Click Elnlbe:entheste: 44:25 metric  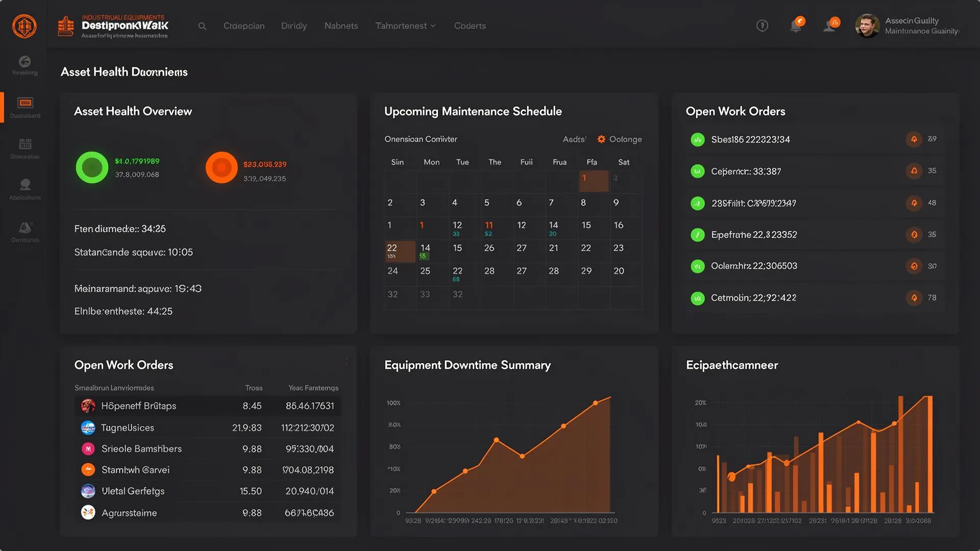coord(123,311)
